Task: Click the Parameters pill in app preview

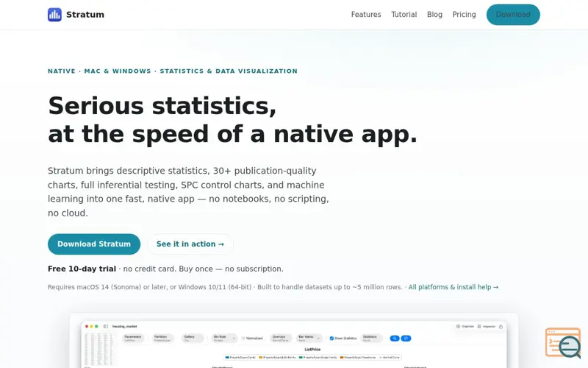Action: coord(133,339)
